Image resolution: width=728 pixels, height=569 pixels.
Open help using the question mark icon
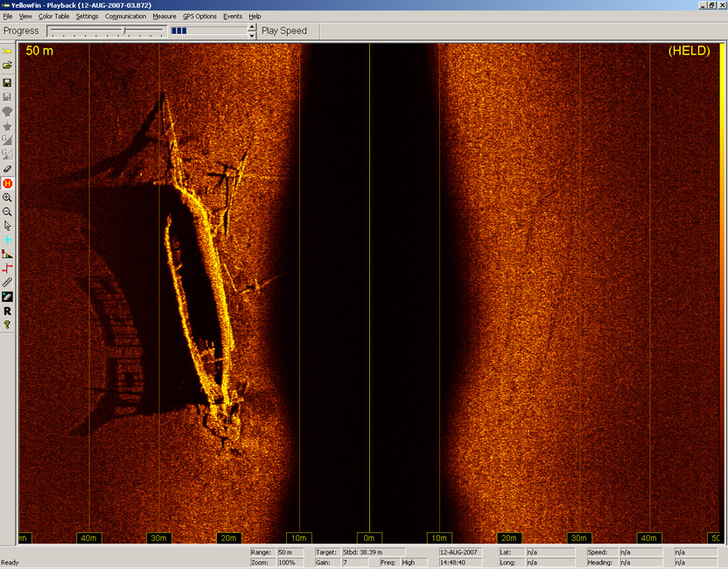click(x=7, y=322)
